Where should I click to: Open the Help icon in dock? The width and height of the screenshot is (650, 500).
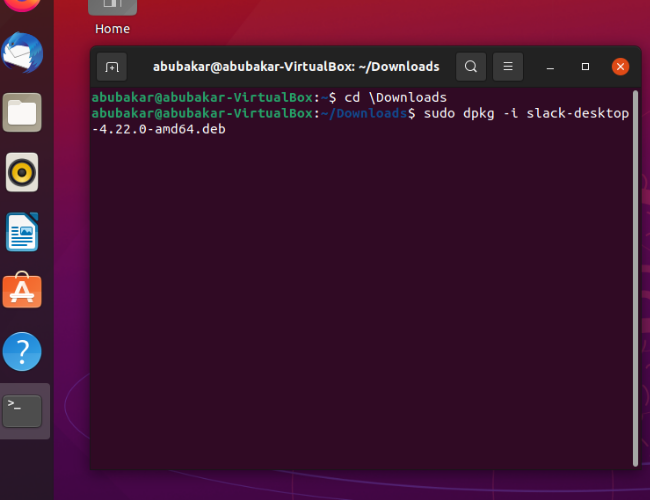pyautogui.click(x=23, y=351)
